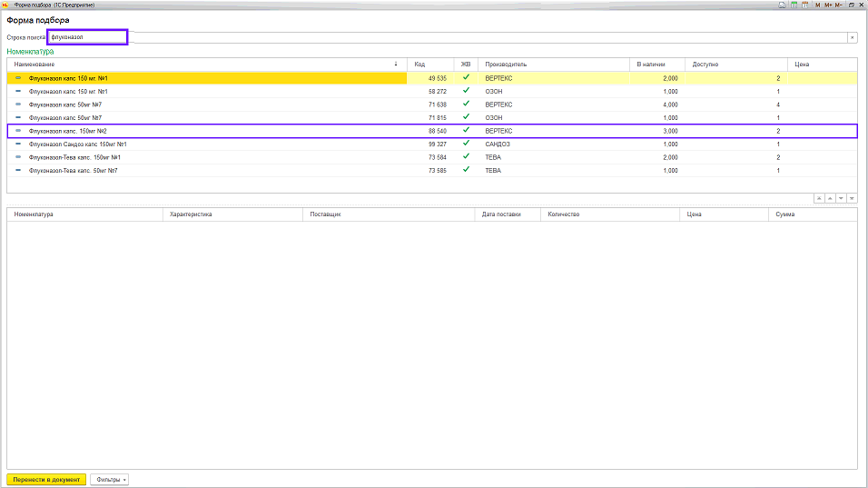Jump to first row with the top arrow

pos(818,198)
